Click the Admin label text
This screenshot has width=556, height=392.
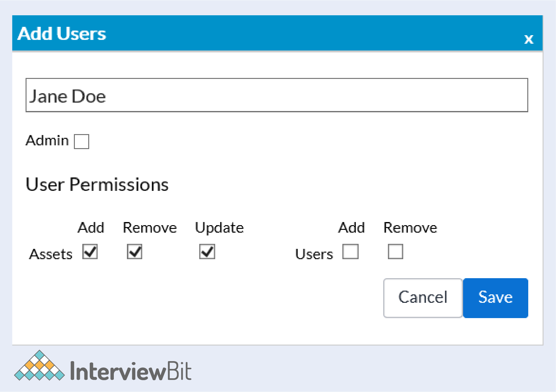point(47,141)
